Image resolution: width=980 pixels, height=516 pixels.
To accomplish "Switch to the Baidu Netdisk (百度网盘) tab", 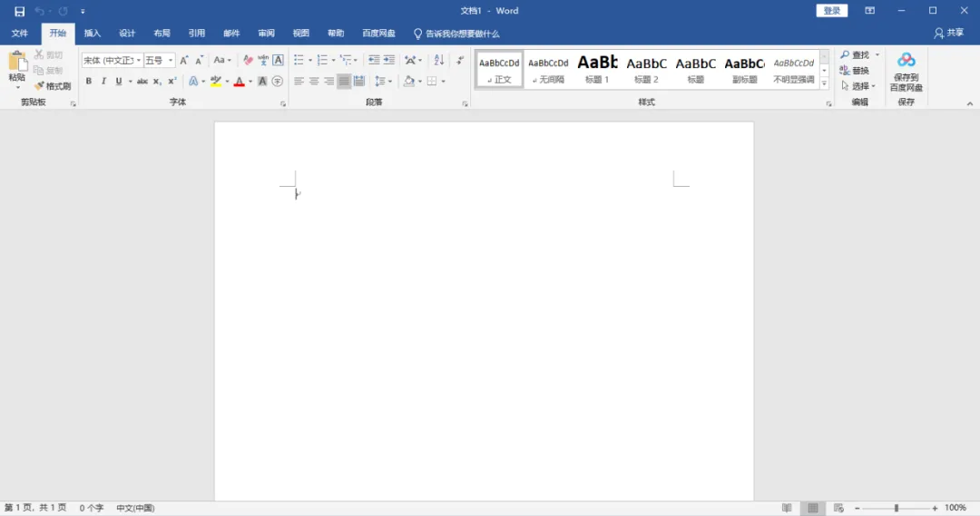I will [378, 34].
